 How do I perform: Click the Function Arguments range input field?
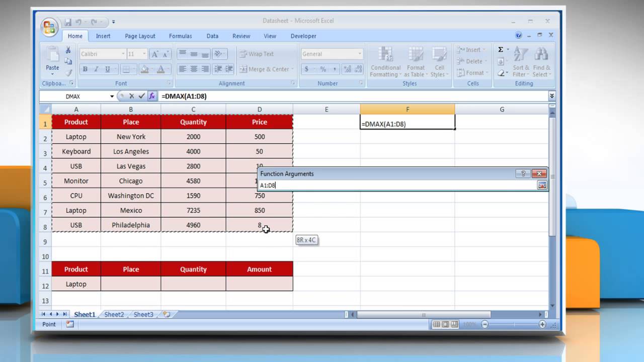(397, 186)
